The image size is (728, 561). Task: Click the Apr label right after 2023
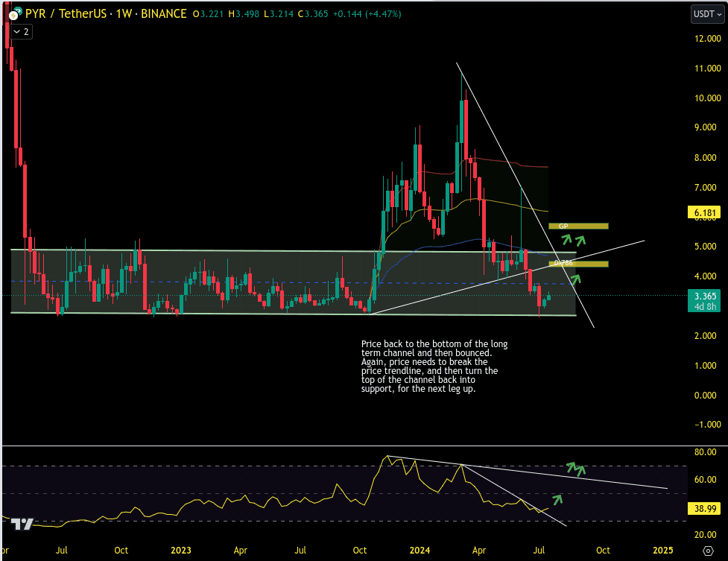241,551
